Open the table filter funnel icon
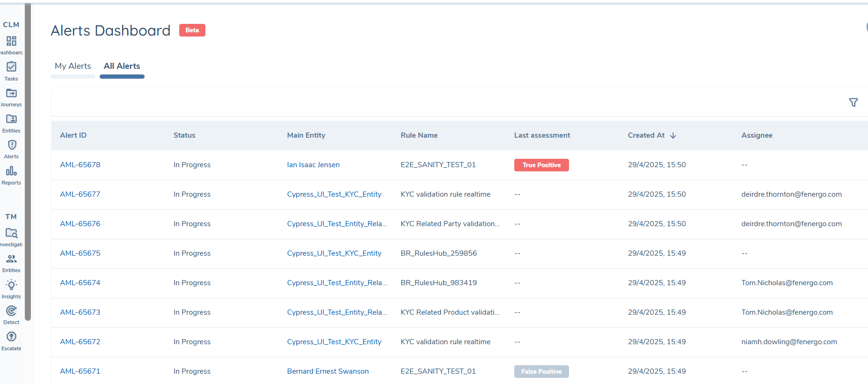 point(853,102)
